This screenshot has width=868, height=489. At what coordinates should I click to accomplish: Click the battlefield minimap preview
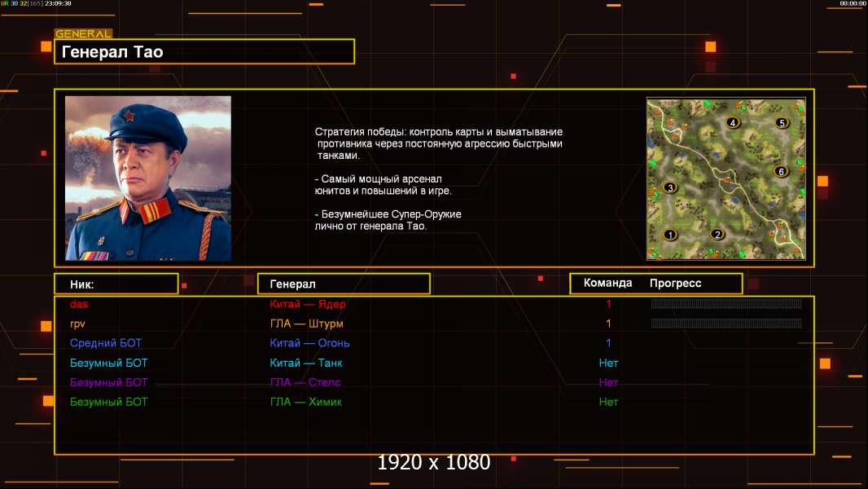tap(726, 178)
